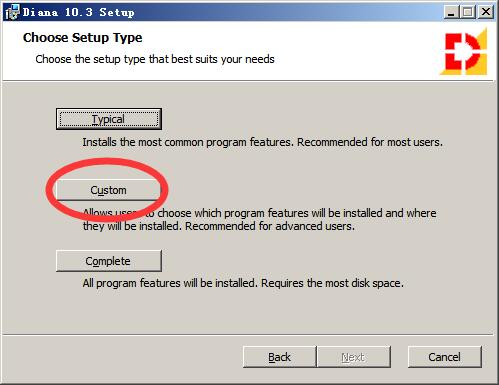Click the 'Recommended for advanced users' description line
This screenshot has height=385, width=499.
tap(270, 226)
